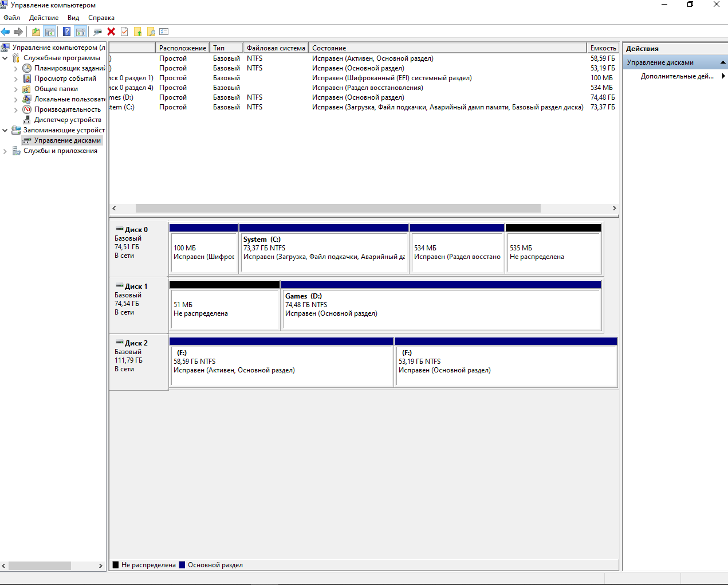Image resolution: width=728 pixels, height=585 pixels.
Task: Select the (E:) 58,59 ГБ partition block
Action: point(281,362)
